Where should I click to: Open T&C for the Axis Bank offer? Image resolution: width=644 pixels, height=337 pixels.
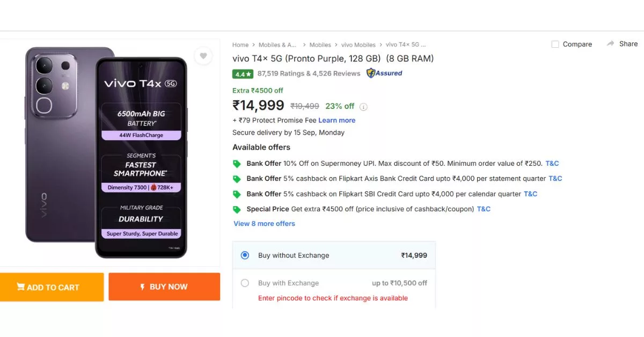(555, 178)
